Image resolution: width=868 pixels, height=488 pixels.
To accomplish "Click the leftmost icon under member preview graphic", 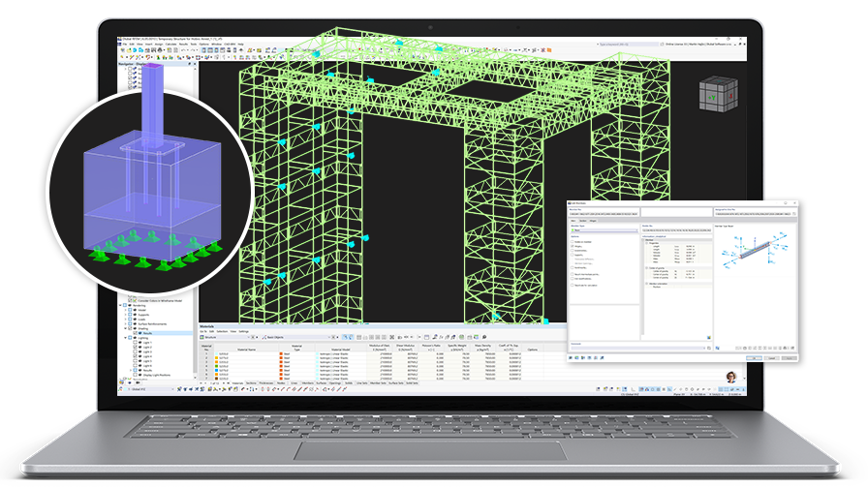I will [x=718, y=348].
